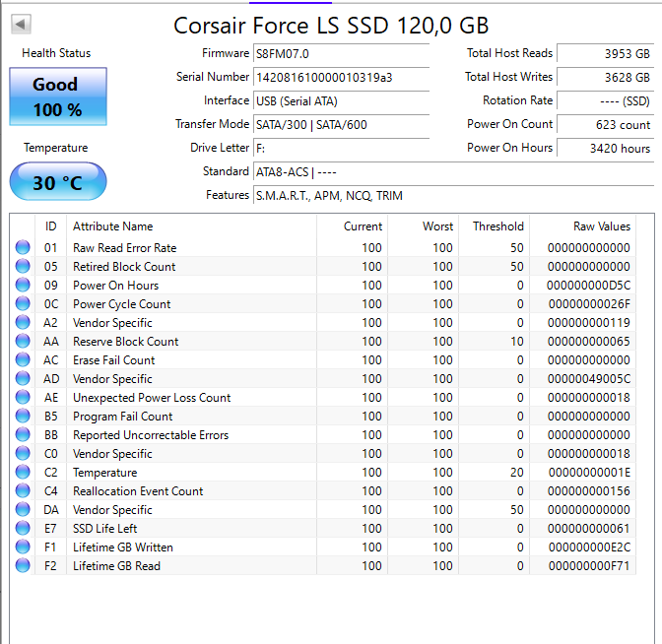662x644 pixels.
Task: Click the status circle in the Temperature attribute row
Action: [x=23, y=473]
